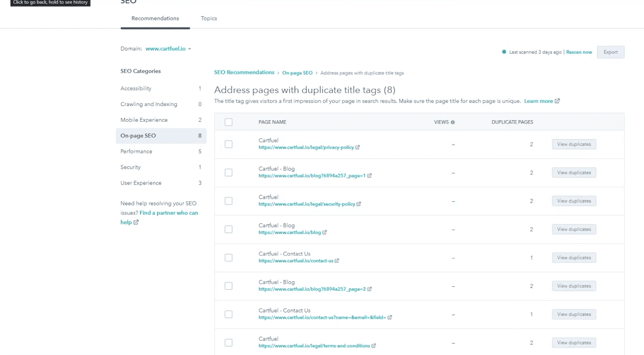Check the box for contact-us?name= row

pyautogui.click(x=229, y=314)
